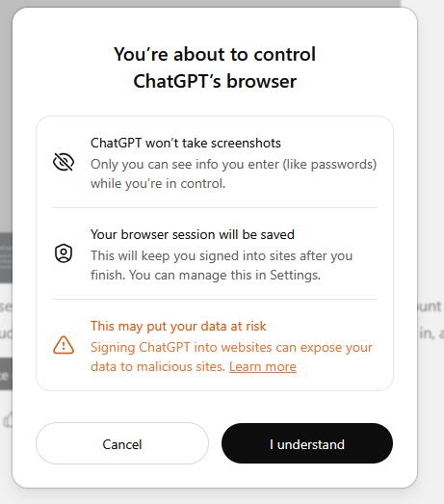Click the dimmed dark gray box behind the dialog

pyautogui.click(x=6, y=258)
